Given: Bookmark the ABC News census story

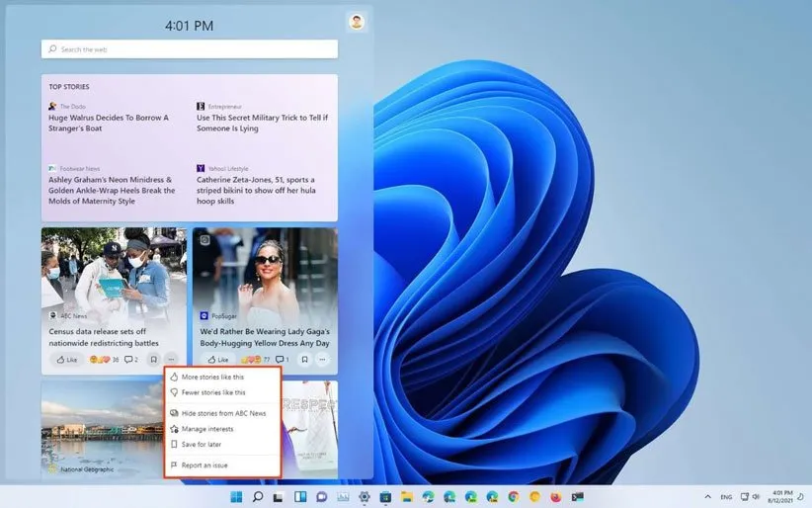Looking at the screenshot, I should pos(153,360).
